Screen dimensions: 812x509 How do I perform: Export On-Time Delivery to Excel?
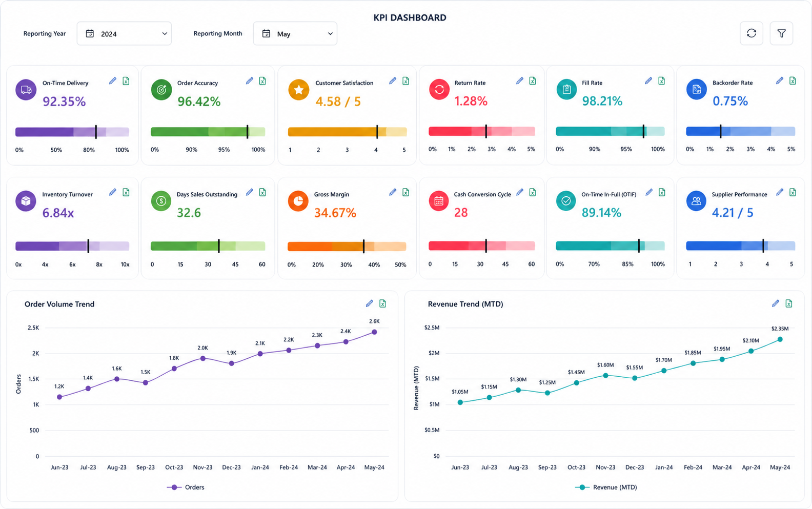point(126,81)
